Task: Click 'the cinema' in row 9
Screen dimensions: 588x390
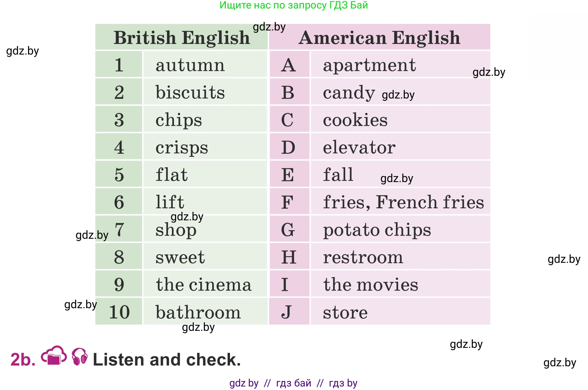Action: (203, 285)
